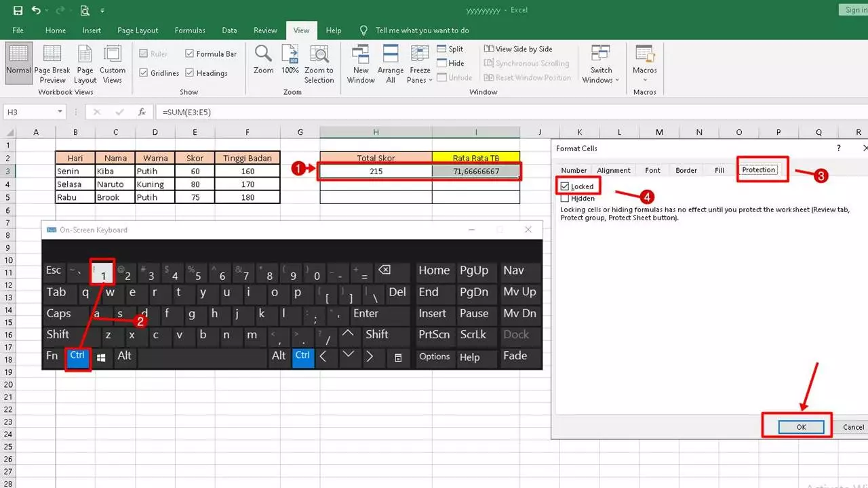Enable the Hidden option
The height and width of the screenshot is (488, 868).
(566, 198)
